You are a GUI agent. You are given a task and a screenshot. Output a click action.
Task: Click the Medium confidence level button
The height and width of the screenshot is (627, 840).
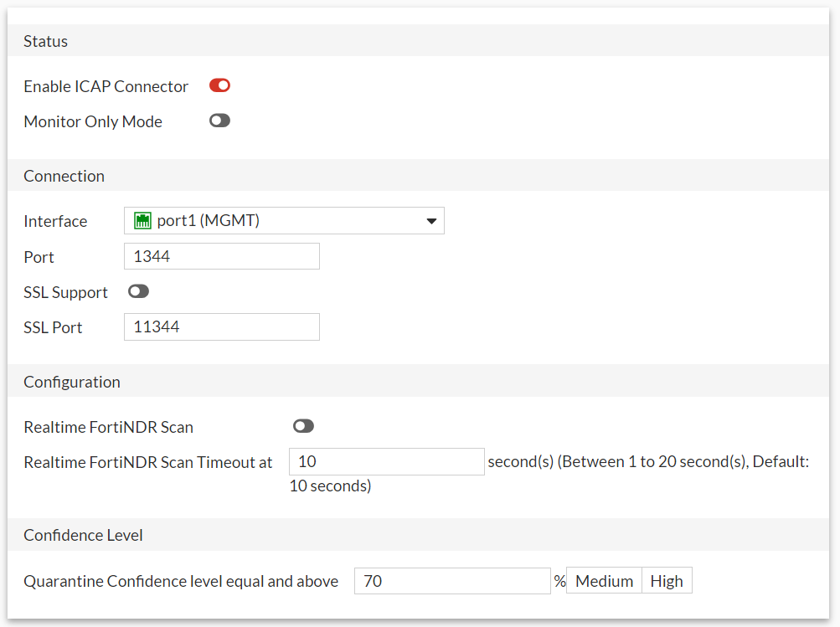point(604,580)
